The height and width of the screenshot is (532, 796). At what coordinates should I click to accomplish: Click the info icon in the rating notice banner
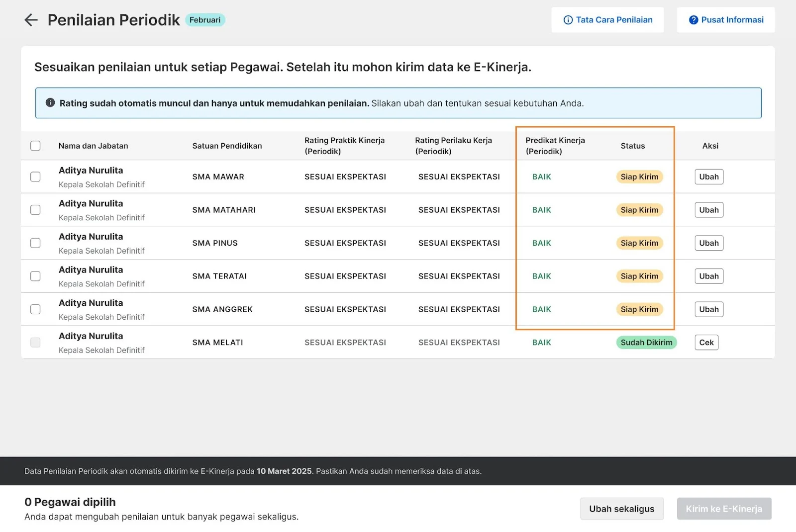point(50,102)
